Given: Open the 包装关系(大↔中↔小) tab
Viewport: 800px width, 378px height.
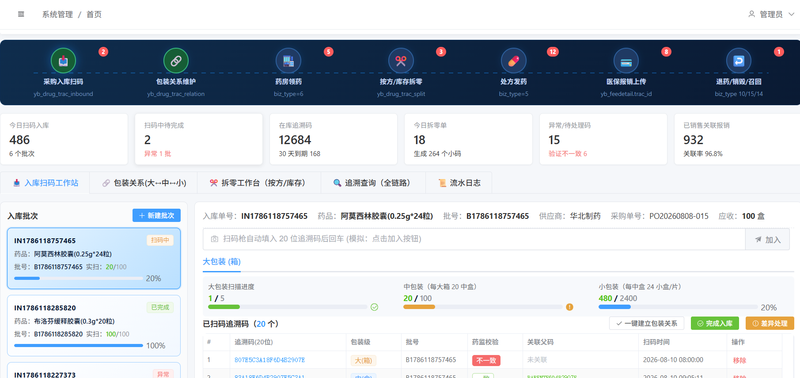Looking at the screenshot, I should (x=143, y=183).
